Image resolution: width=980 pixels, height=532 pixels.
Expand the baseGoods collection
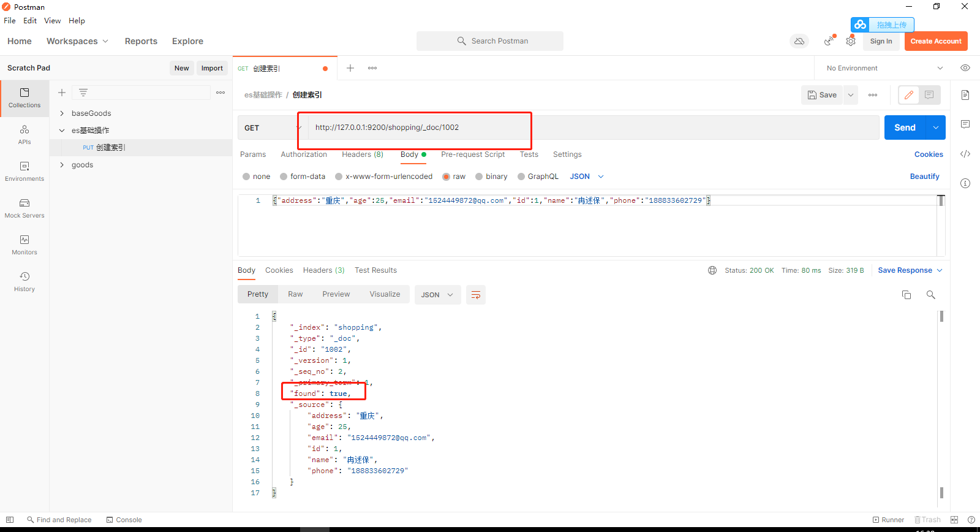pos(62,113)
